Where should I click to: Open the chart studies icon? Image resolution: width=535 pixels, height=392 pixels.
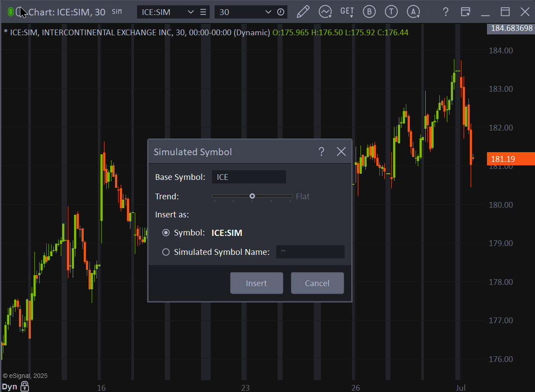click(325, 12)
